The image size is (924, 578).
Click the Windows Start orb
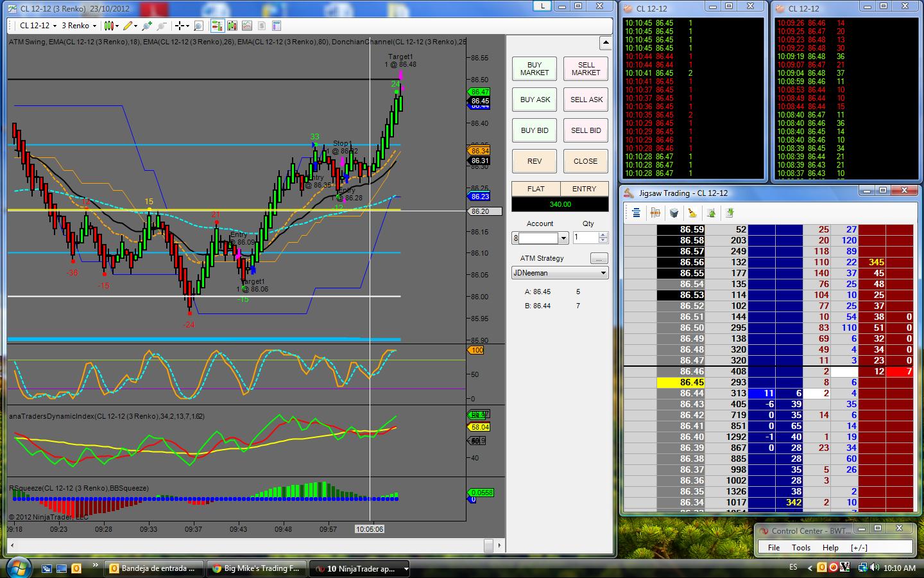click(18, 568)
